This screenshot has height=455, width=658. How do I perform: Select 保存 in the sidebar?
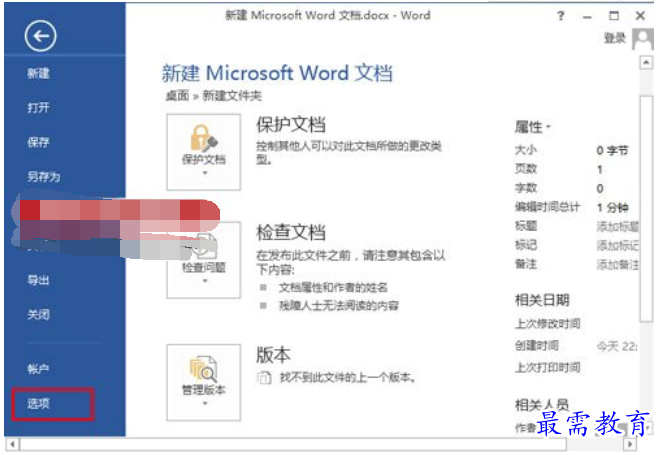(39, 142)
